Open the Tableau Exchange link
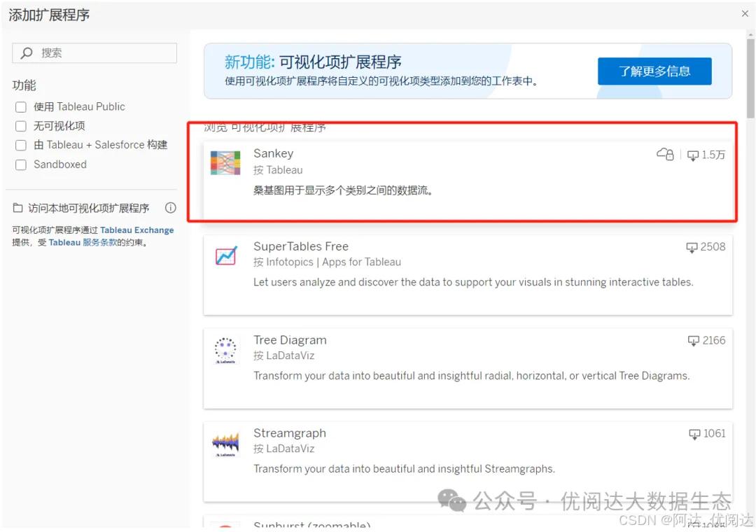 137,230
